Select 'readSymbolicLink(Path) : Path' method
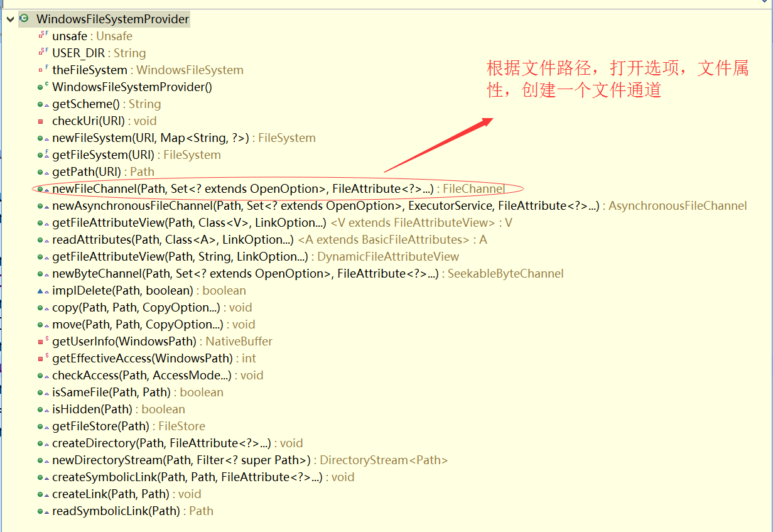The image size is (773, 532). pyautogui.click(x=132, y=511)
